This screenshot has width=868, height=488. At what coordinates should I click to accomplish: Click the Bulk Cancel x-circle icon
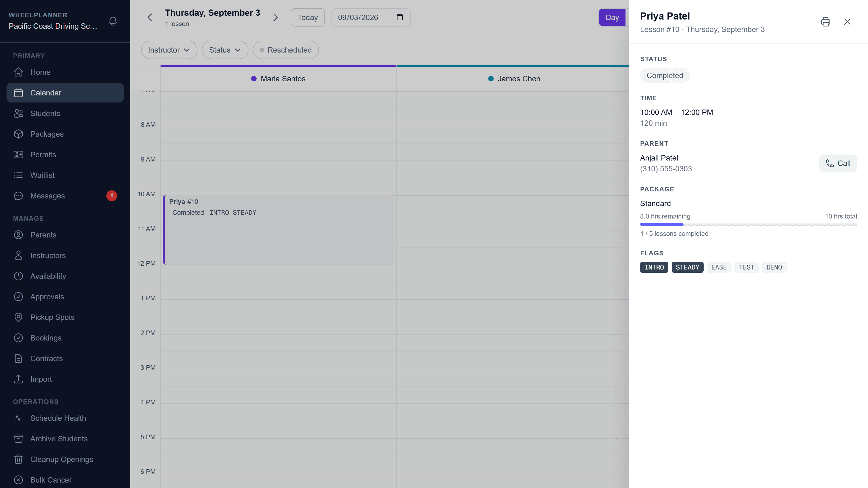click(x=18, y=480)
